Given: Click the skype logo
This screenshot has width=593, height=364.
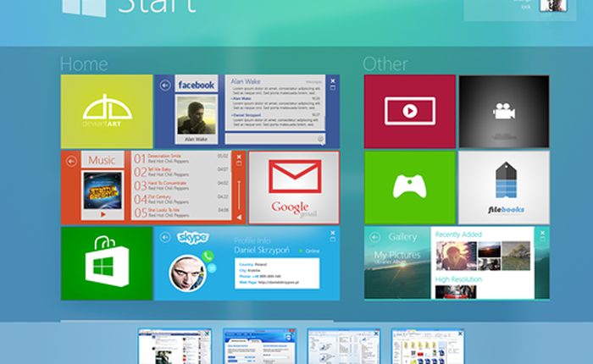Looking at the screenshot, I should 193,238.
